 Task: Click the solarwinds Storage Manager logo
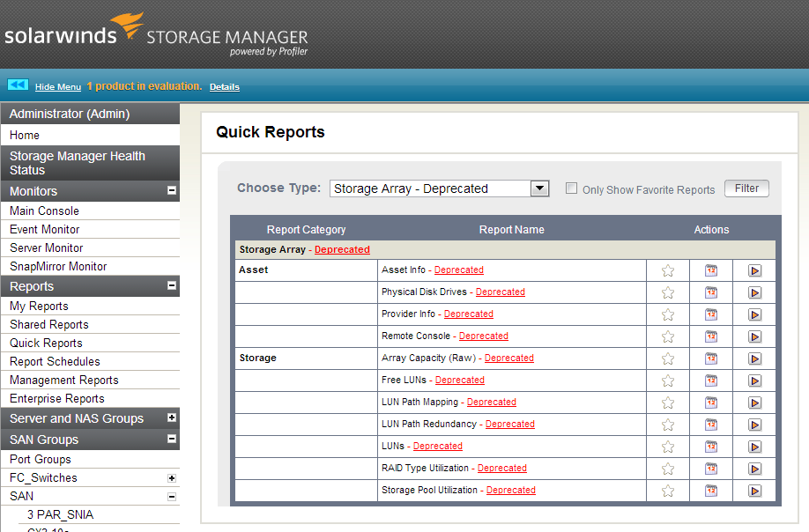pyautogui.click(x=156, y=34)
